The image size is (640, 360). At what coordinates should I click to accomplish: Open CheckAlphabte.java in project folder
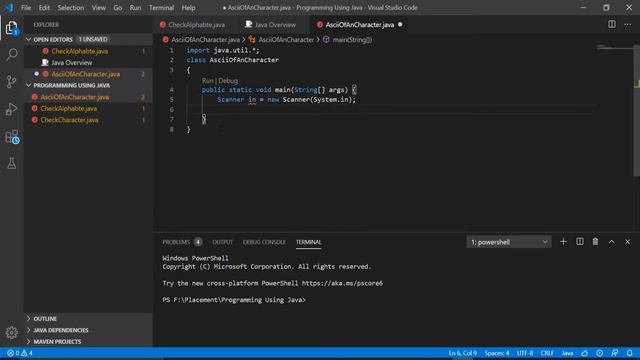click(69, 109)
